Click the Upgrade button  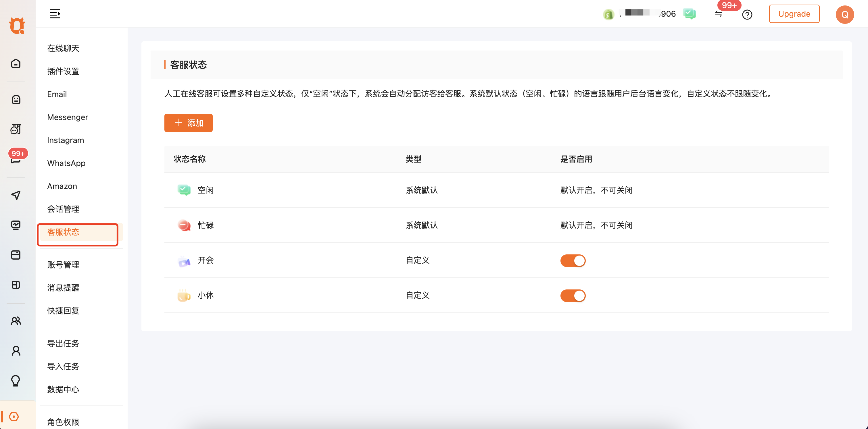pos(794,14)
